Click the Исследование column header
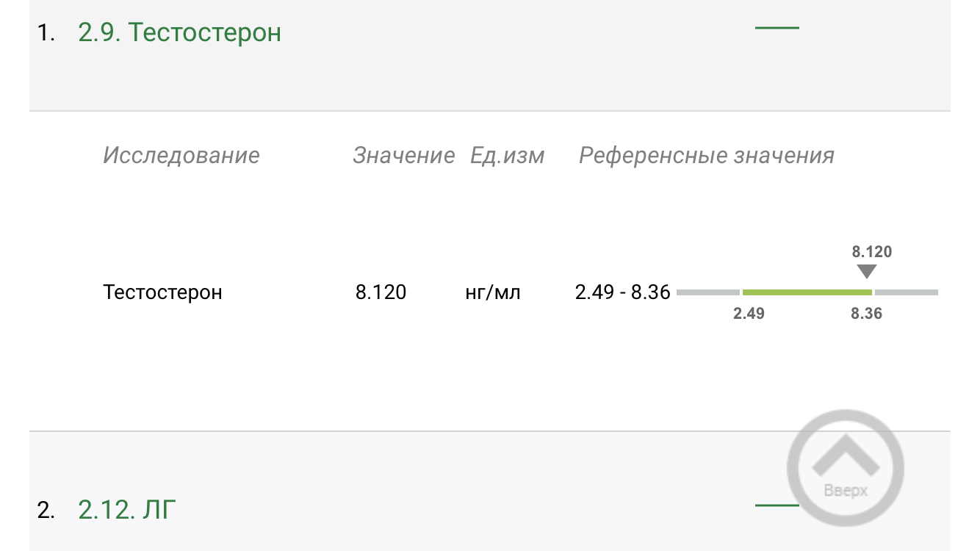980x551 pixels. point(181,156)
